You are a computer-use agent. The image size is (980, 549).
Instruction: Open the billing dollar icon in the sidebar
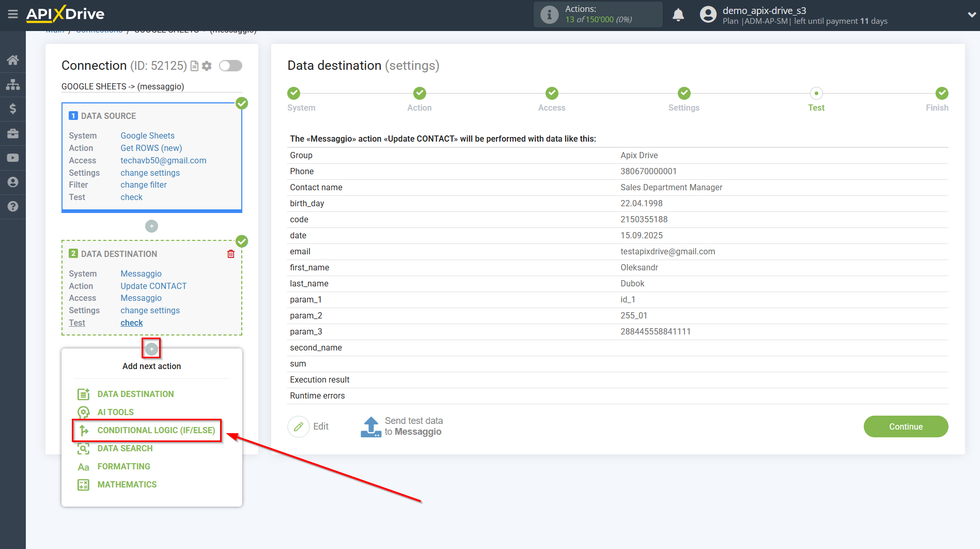click(13, 109)
